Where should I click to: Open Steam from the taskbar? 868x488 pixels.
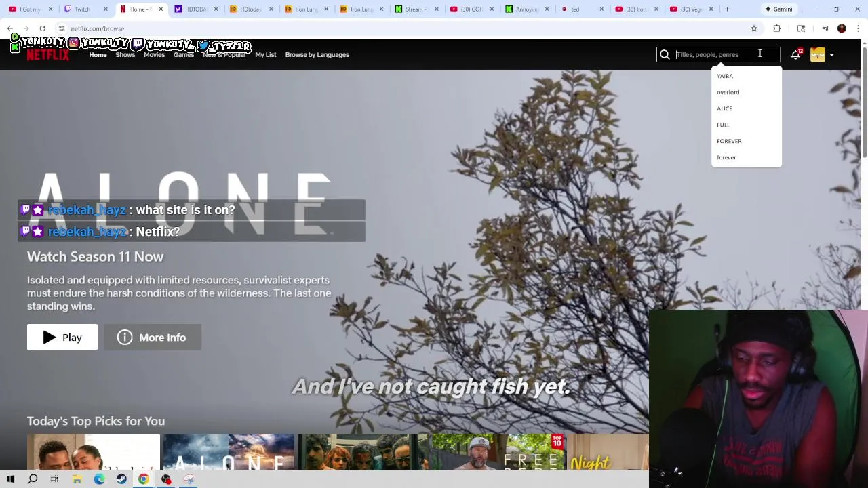point(121,479)
